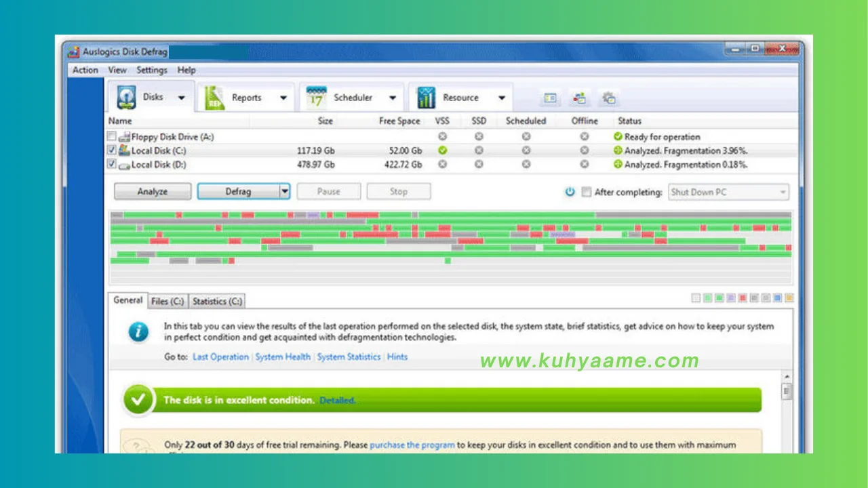Click the Reports toolbar icon
Screen dimensions: 868x488
tap(215, 98)
